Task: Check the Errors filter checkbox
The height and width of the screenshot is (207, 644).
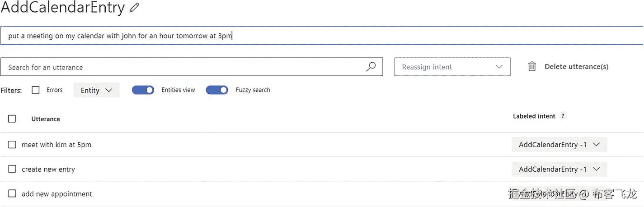Action: coord(36,90)
